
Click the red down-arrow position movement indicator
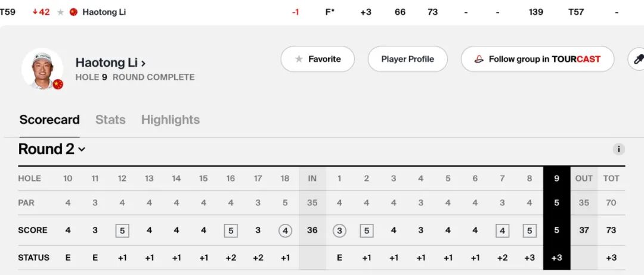(36, 12)
